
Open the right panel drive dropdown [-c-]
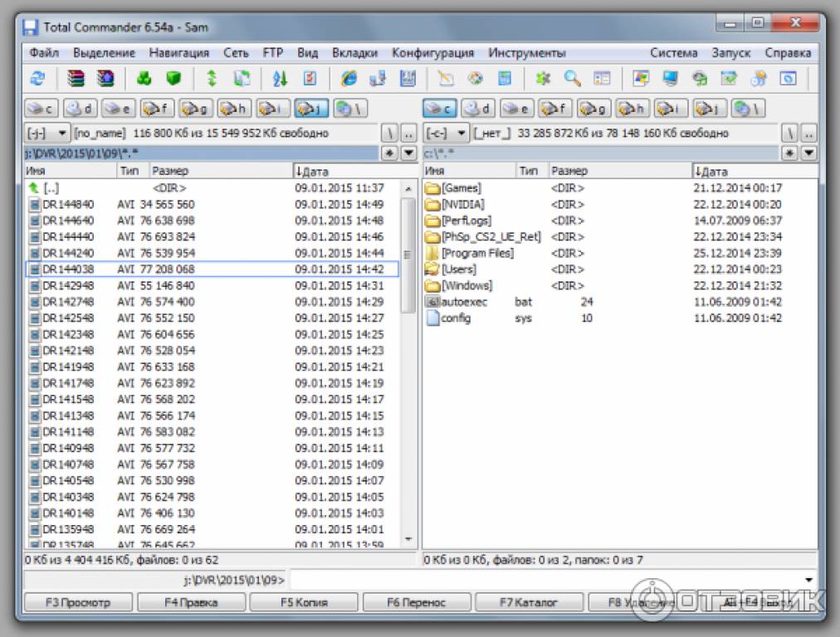[447, 133]
